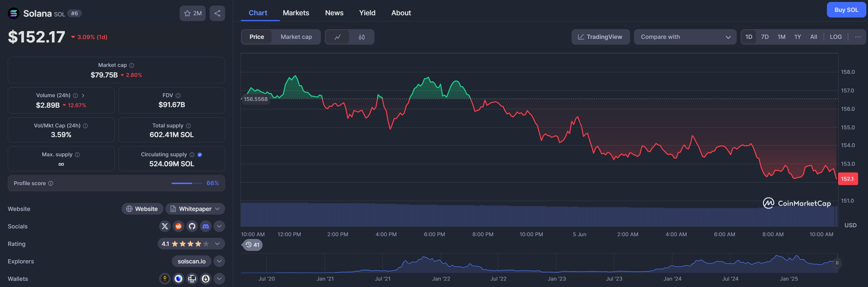Open Volume (24h) details arrow
Screen dimensions: 868x287
point(83,96)
